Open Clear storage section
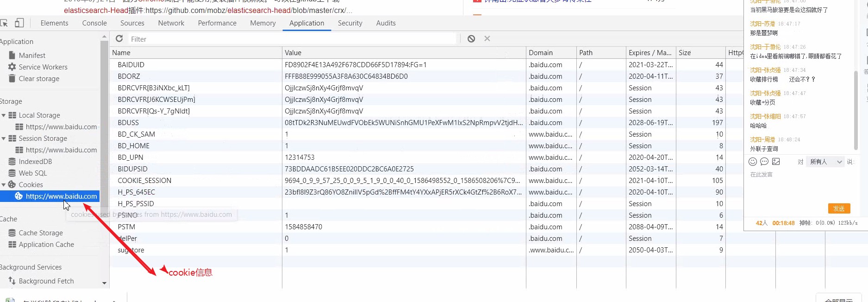This screenshot has width=868, height=302. coord(39,78)
